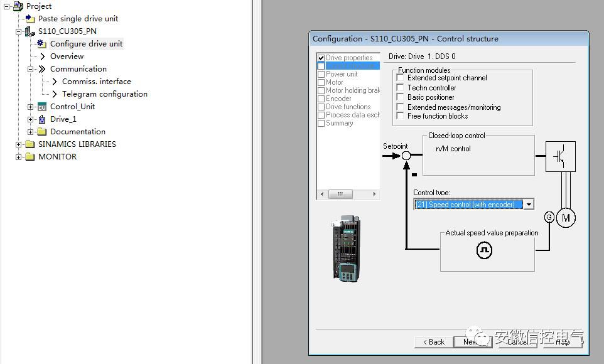Screen dimensions: 604x364
Task: Click the Drive_1 drive icon
Action: pyautogui.click(x=42, y=119)
